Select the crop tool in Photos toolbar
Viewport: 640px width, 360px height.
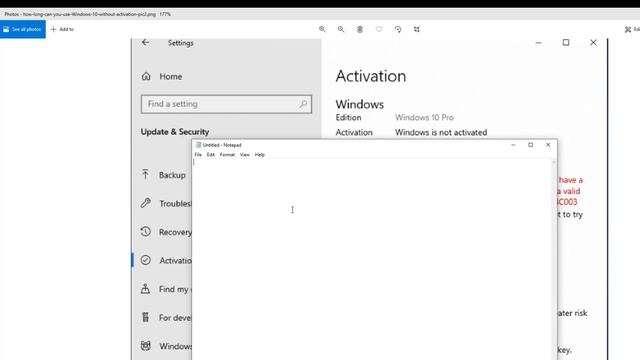[416, 29]
